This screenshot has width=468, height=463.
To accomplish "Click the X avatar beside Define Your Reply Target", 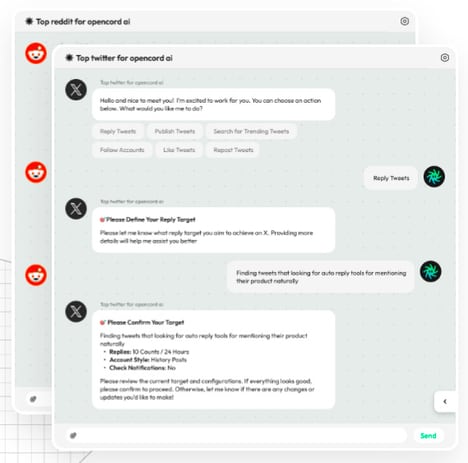I will click(76, 209).
